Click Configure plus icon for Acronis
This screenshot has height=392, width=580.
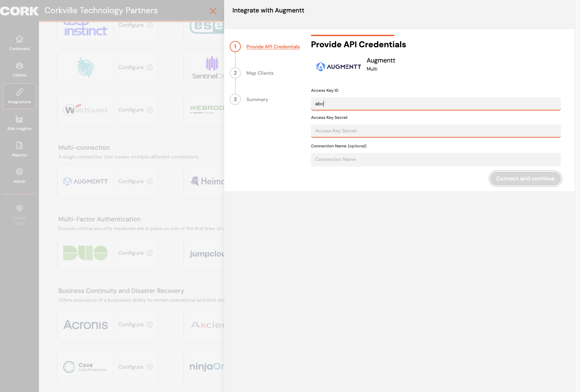pyautogui.click(x=150, y=325)
